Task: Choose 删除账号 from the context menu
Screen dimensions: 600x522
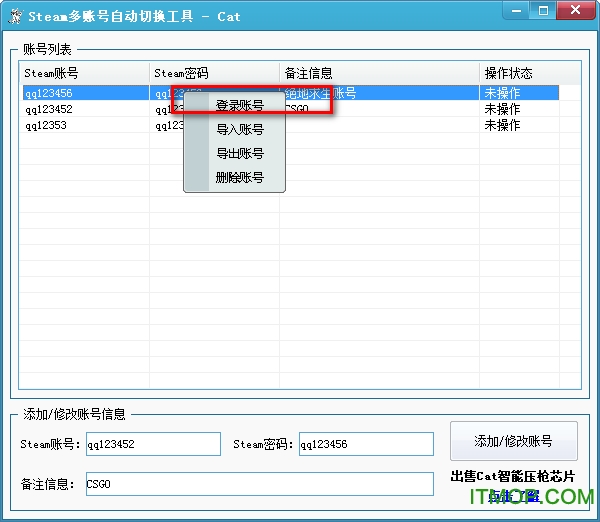Action: 240,178
